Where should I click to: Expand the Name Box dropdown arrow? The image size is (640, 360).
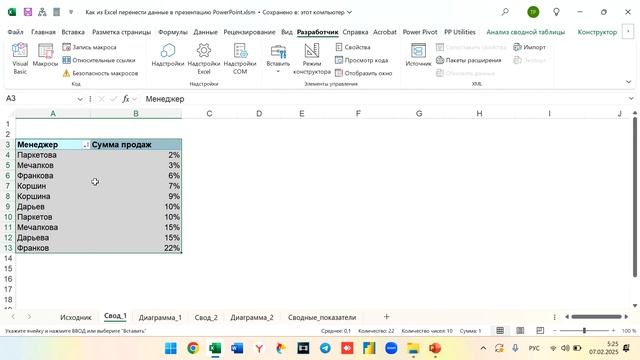click(x=80, y=99)
